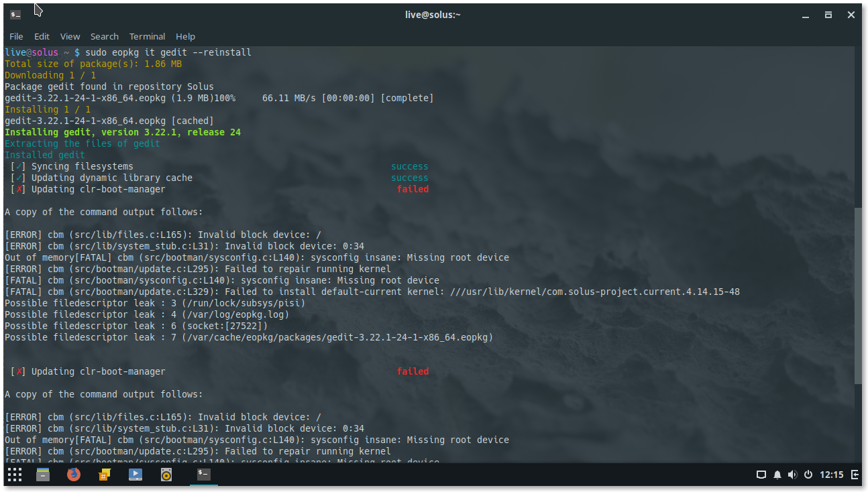
Task: Open the File menu
Action: 16,36
